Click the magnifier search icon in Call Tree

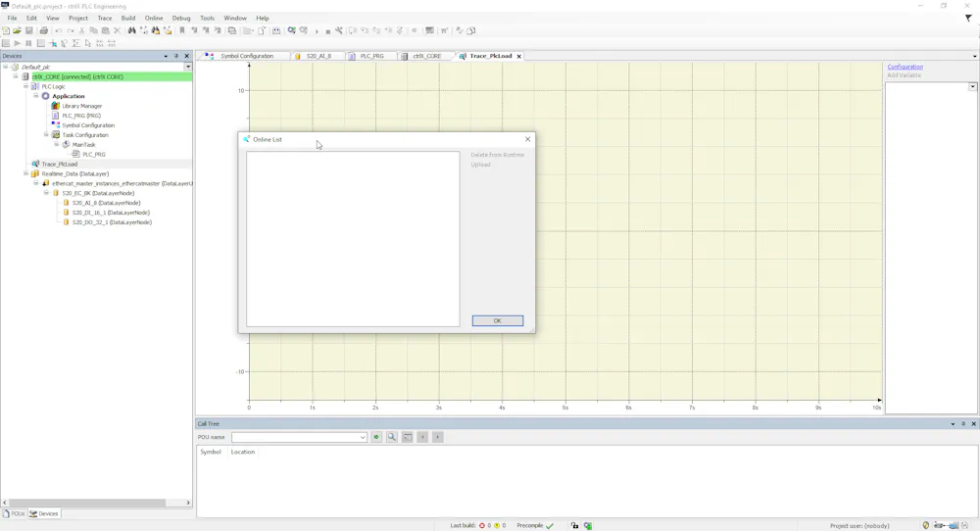pos(392,437)
